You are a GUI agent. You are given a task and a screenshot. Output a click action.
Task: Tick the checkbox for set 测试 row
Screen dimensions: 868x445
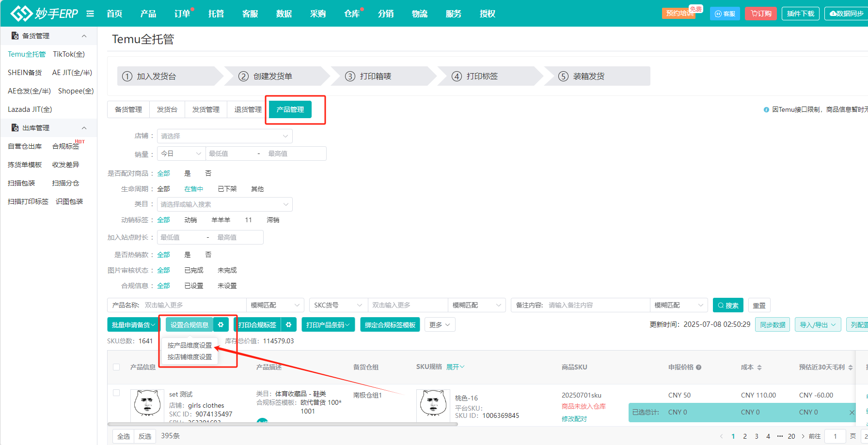(x=116, y=393)
